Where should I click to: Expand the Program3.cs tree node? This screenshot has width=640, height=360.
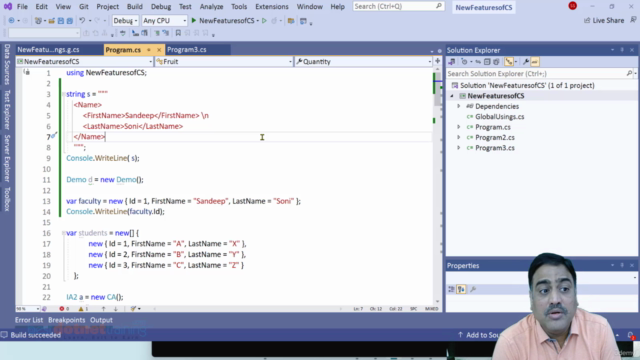pos(458,148)
